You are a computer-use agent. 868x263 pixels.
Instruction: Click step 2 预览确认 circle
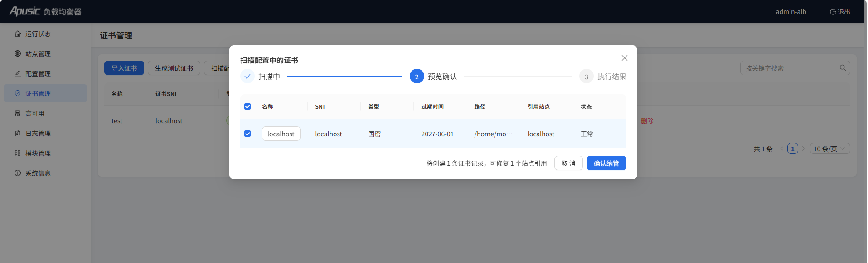click(x=417, y=77)
